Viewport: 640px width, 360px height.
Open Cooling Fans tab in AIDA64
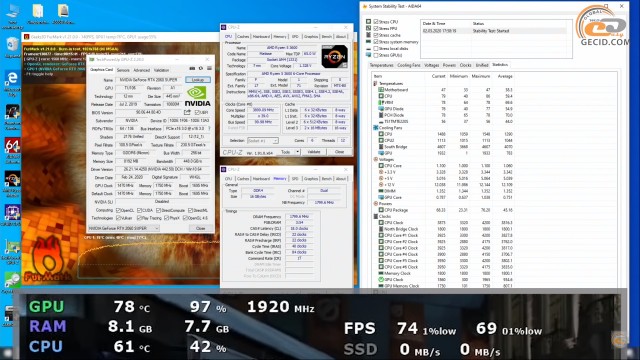(409, 65)
